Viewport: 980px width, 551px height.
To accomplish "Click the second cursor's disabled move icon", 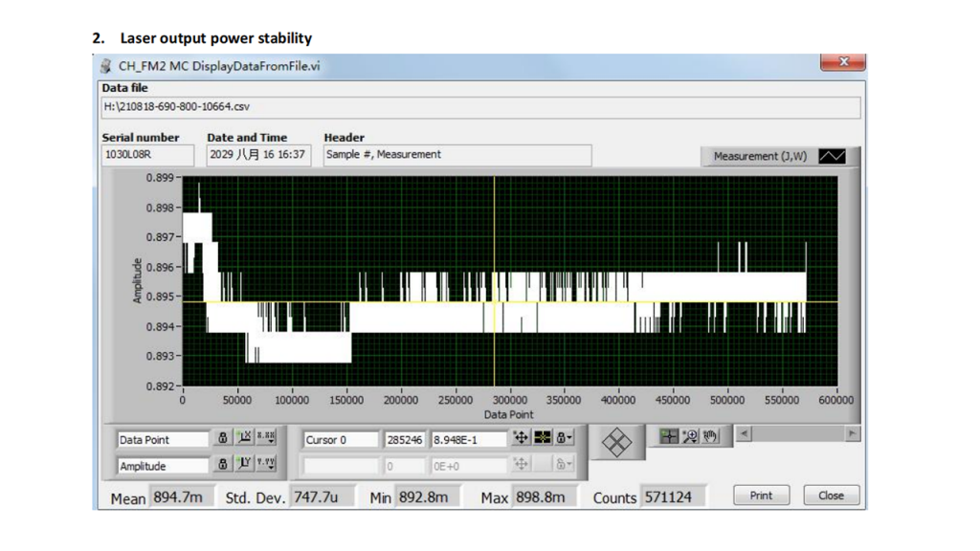I will (x=521, y=464).
